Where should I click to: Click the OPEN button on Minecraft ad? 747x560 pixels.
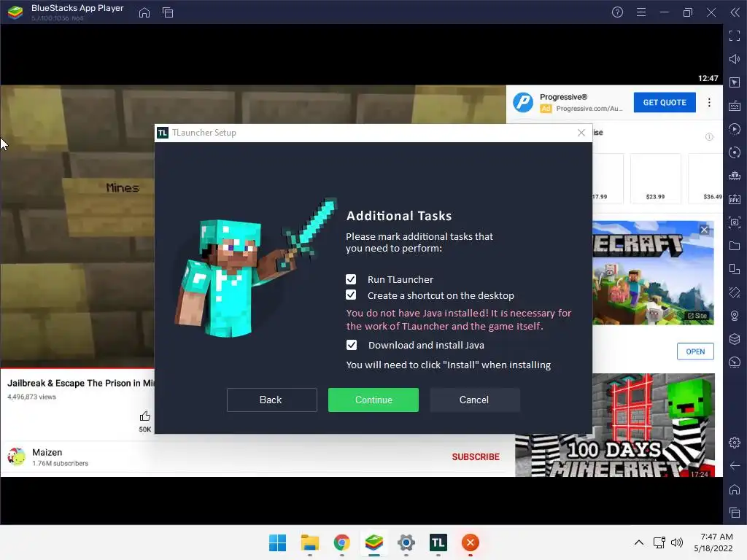pyautogui.click(x=695, y=351)
